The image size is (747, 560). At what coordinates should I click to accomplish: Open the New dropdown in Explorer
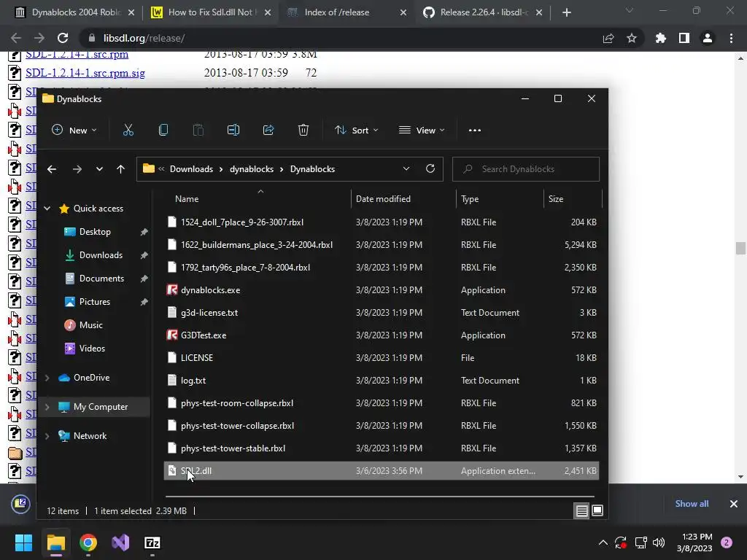tap(74, 130)
